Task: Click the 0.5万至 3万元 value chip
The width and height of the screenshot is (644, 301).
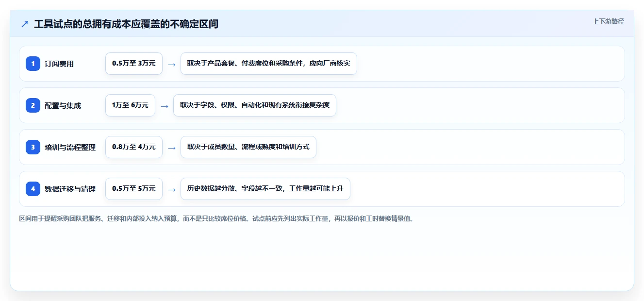Action: (134, 64)
